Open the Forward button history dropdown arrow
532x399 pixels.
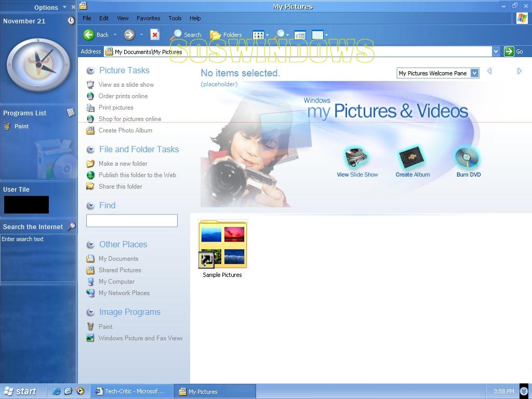point(141,35)
